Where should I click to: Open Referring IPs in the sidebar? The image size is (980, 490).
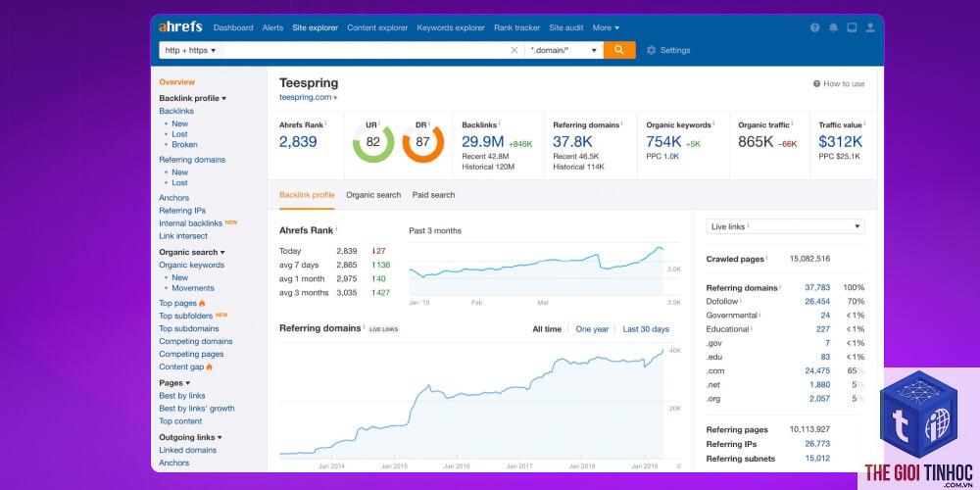click(182, 211)
